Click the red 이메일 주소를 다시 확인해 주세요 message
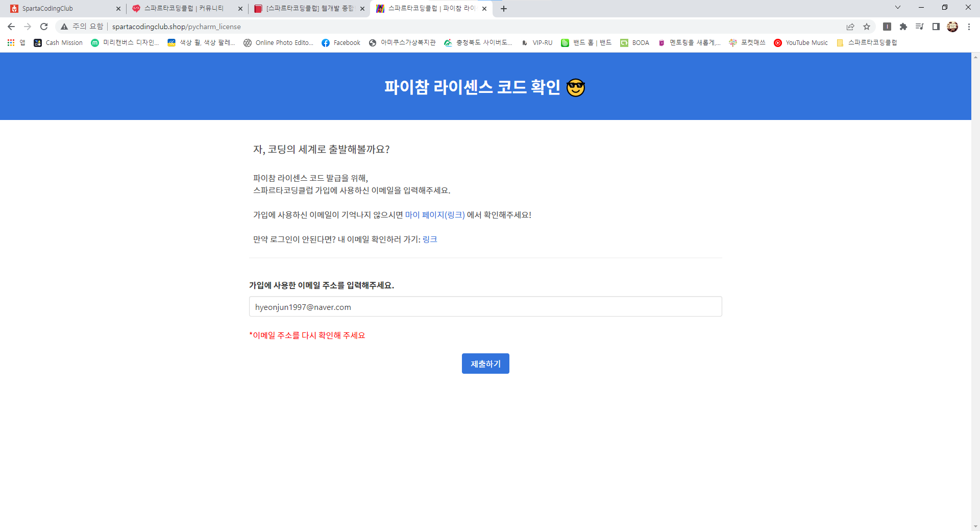 307,335
